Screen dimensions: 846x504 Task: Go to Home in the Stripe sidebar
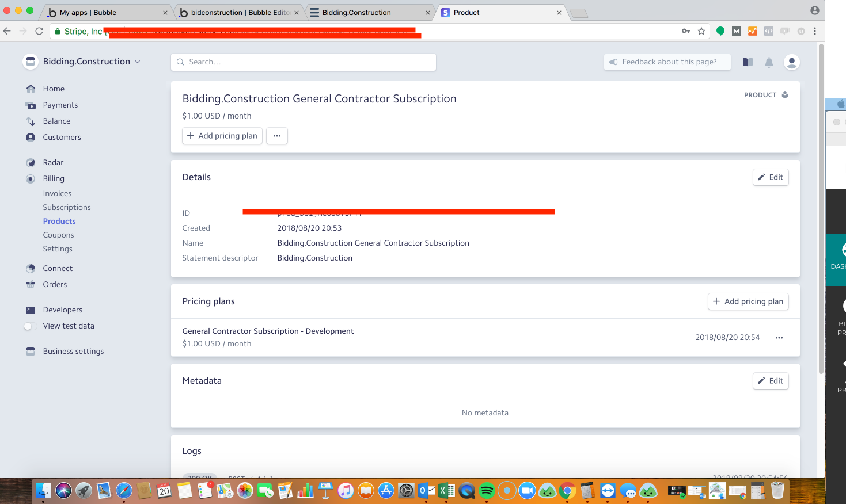click(x=54, y=89)
